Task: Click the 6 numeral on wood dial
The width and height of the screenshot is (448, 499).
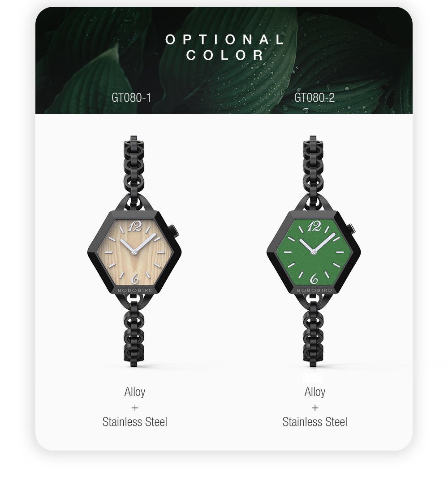Action: (135, 278)
